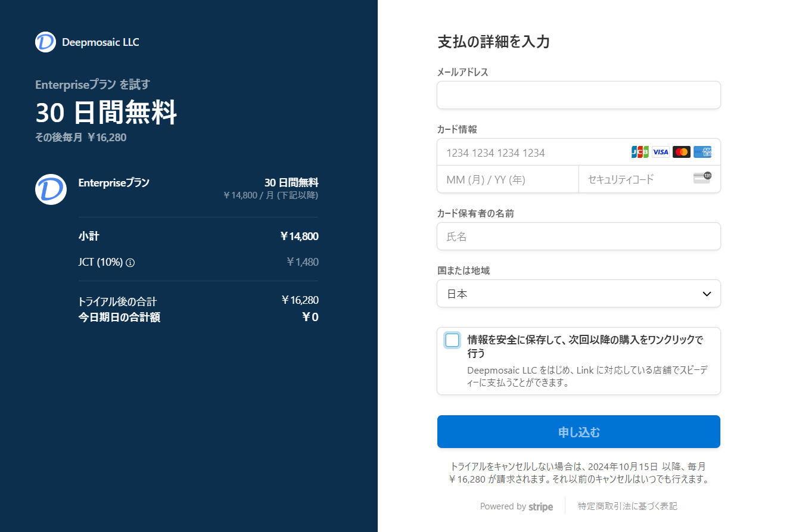Focus the セキュリティコード field
This screenshot has height=532, width=793.
tap(649, 179)
